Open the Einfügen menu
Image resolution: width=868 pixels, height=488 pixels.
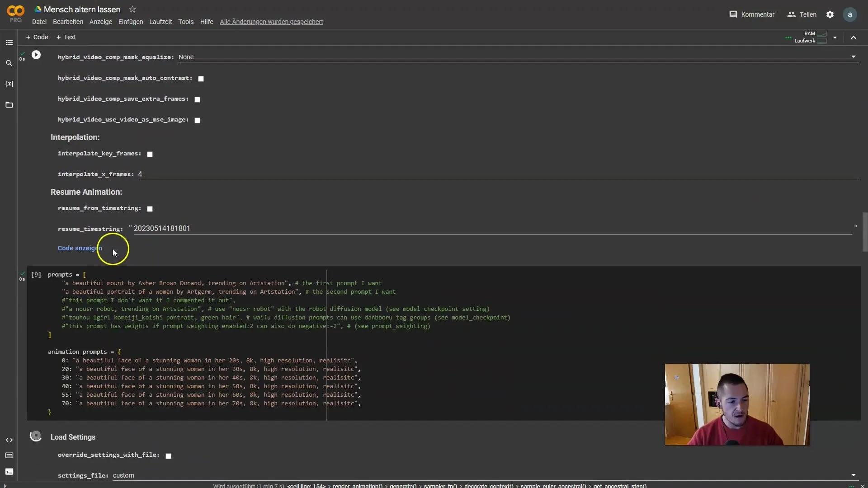click(131, 22)
